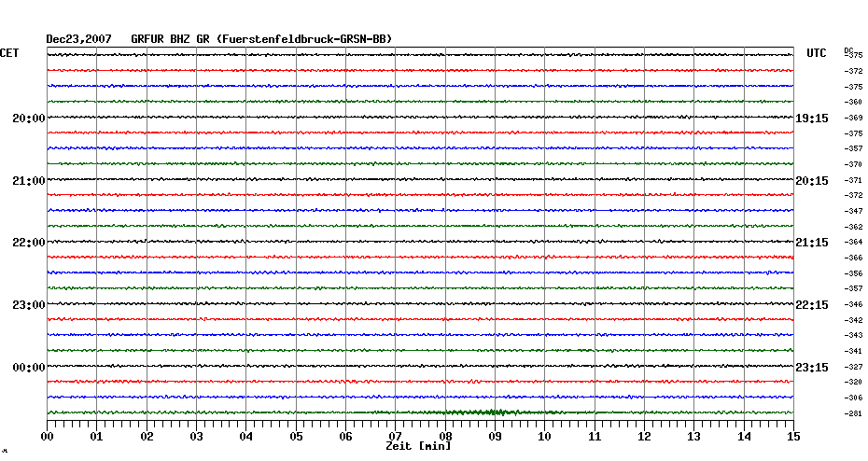
Task: Click minute tick label 09 on axis
Action: coord(496,437)
